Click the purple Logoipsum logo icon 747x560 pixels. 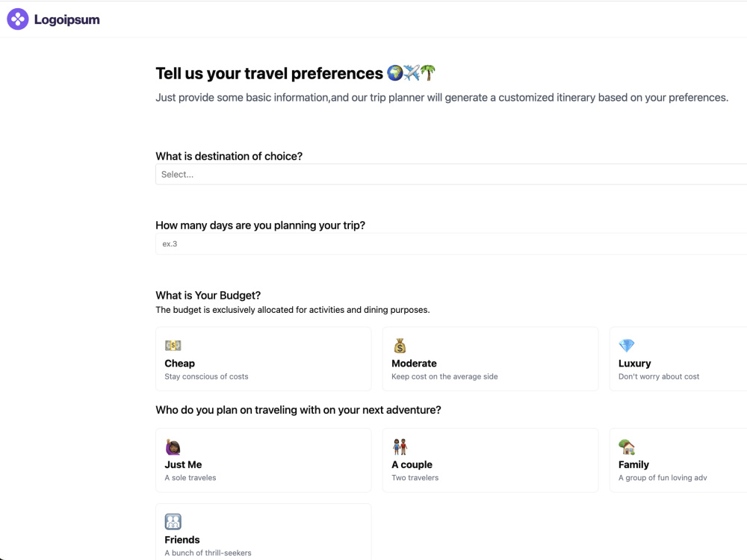(x=18, y=19)
